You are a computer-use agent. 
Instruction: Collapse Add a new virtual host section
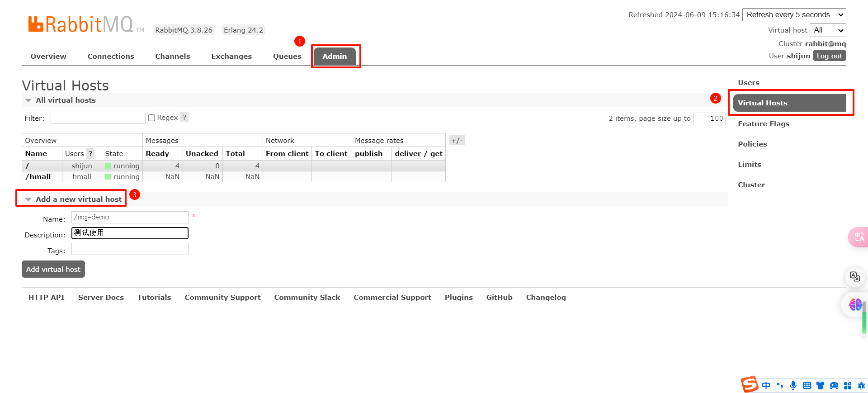coord(74,199)
